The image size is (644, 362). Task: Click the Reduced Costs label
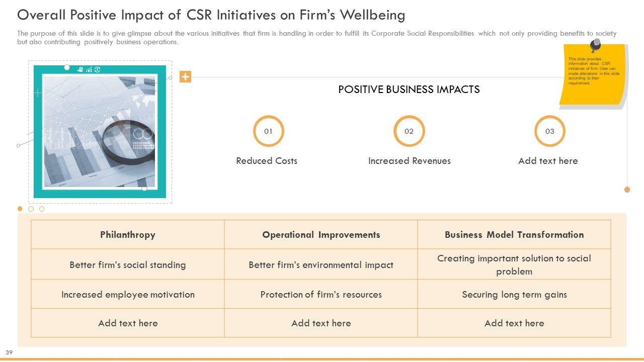[267, 161]
